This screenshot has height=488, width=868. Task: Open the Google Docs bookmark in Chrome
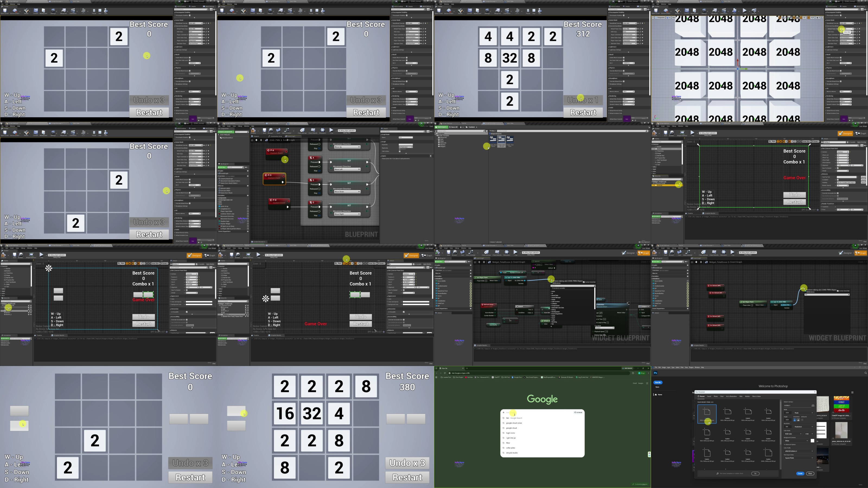pyautogui.click(x=516, y=377)
